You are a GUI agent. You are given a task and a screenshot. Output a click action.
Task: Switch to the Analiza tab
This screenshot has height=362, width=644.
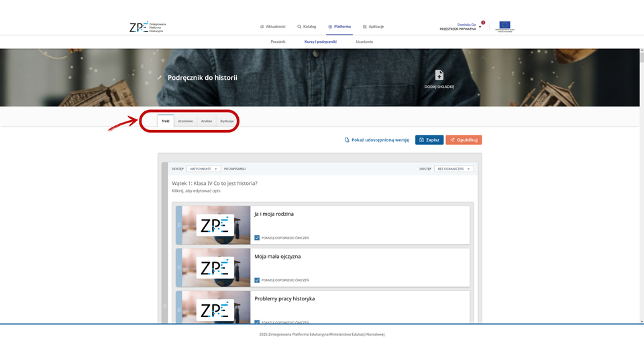tap(207, 121)
